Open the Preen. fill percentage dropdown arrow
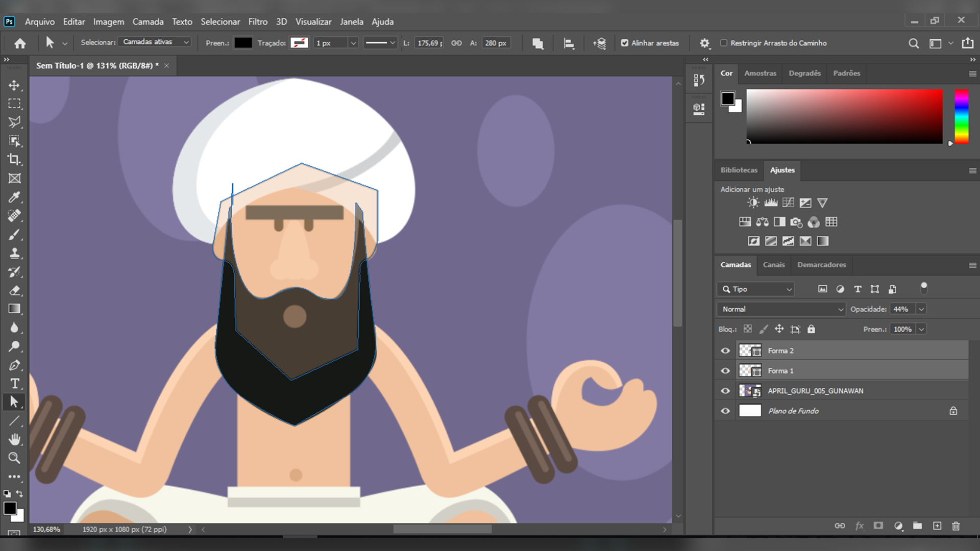Image resolution: width=980 pixels, height=551 pixels. click(921, 329)
